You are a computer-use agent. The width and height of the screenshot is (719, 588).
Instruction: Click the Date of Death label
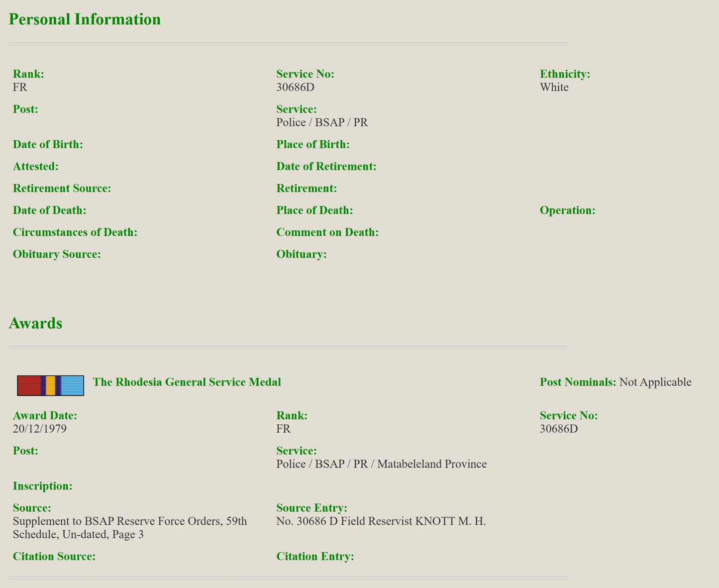50,210
